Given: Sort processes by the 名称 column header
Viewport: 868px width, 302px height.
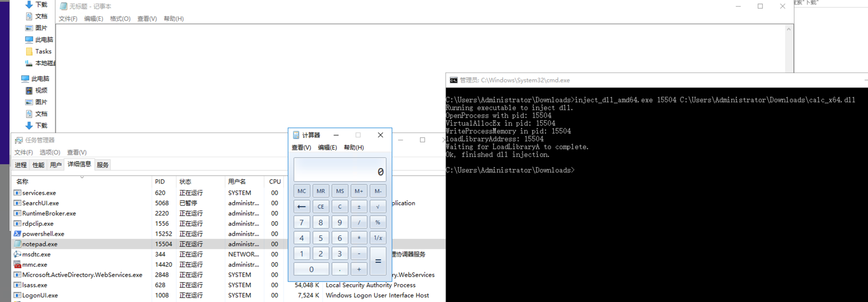Looking at the screenshot, I should (22, 181).
